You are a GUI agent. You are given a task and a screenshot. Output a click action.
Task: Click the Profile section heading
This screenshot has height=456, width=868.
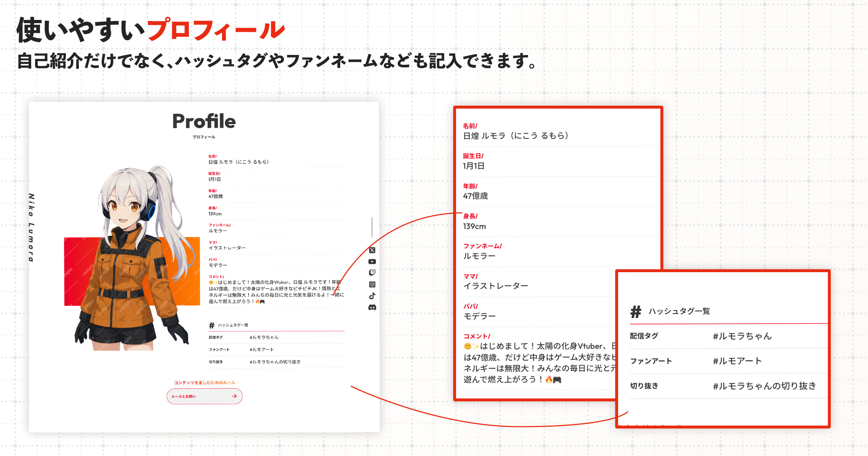coord(204,122)
